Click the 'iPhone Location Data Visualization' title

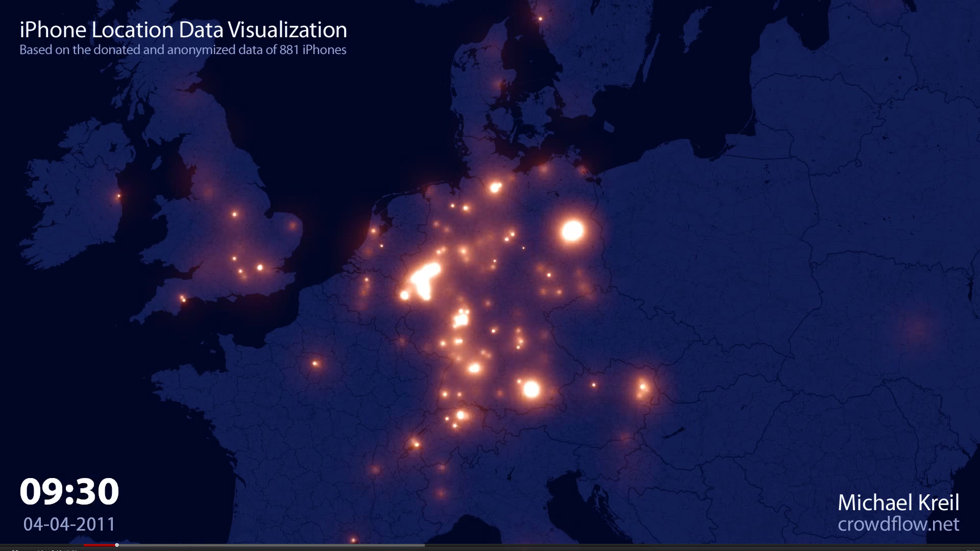[x=183, y=30]
